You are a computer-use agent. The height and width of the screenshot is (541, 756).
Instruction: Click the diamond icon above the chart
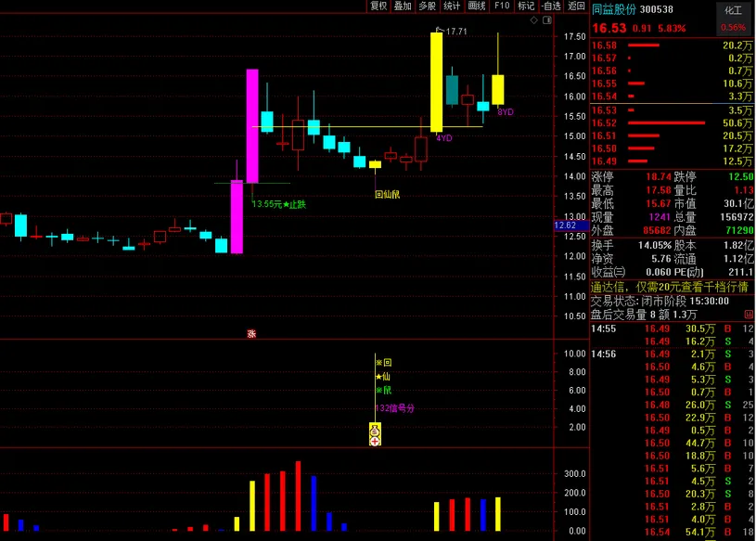533,20
